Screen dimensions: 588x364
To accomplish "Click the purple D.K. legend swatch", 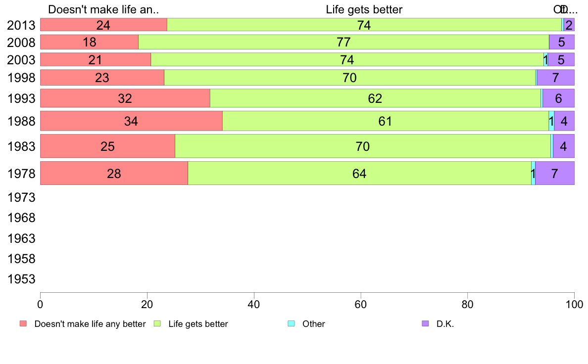I will coord(425,324).
